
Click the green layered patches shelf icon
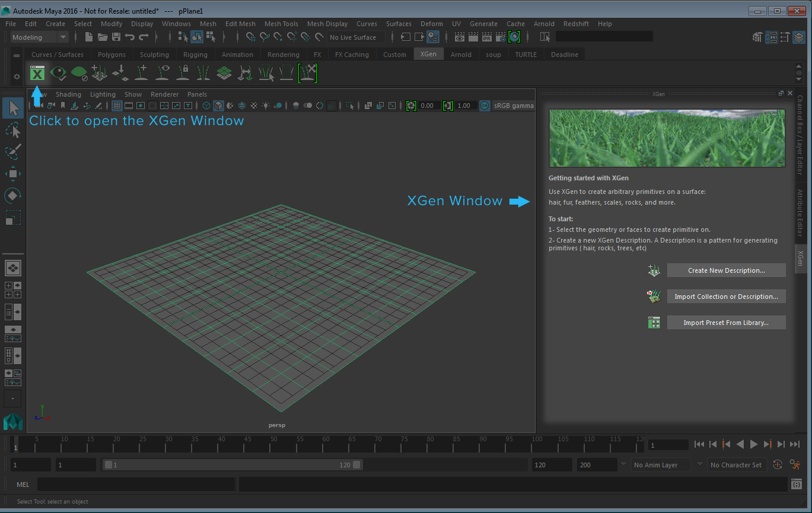tap(224, 73)
